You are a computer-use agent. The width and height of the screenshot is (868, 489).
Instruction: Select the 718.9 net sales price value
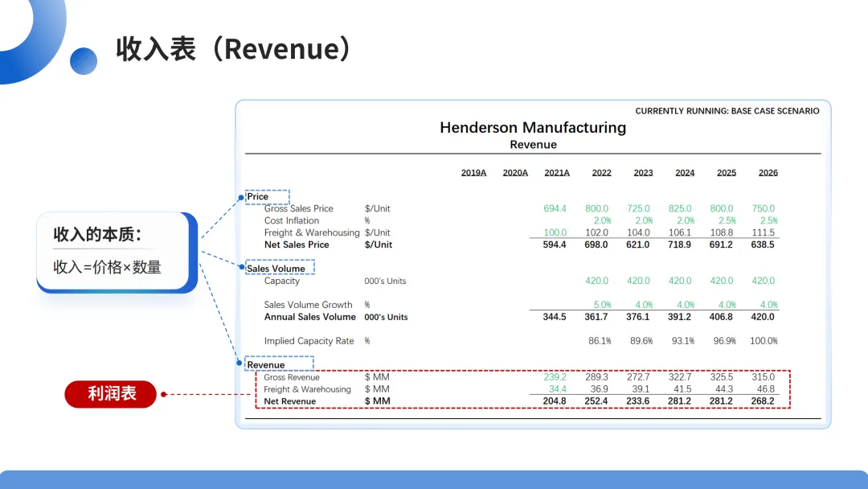(679, 244)
